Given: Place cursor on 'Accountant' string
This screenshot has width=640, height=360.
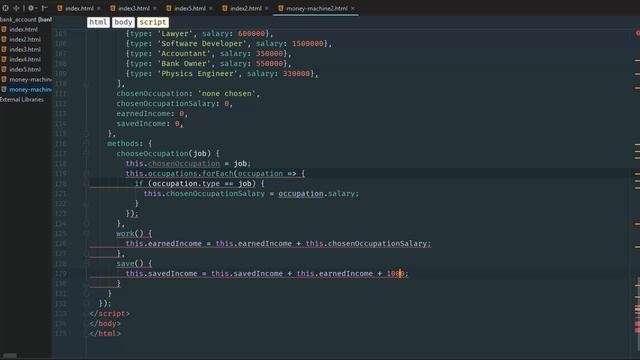Looking at the screenshot, I should [184, 53].
